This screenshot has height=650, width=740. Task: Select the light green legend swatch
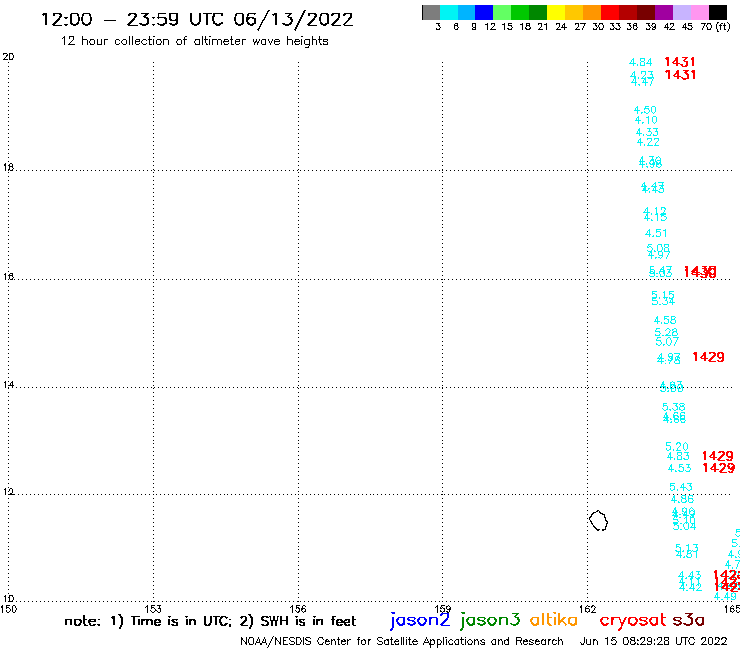point(502,12)
